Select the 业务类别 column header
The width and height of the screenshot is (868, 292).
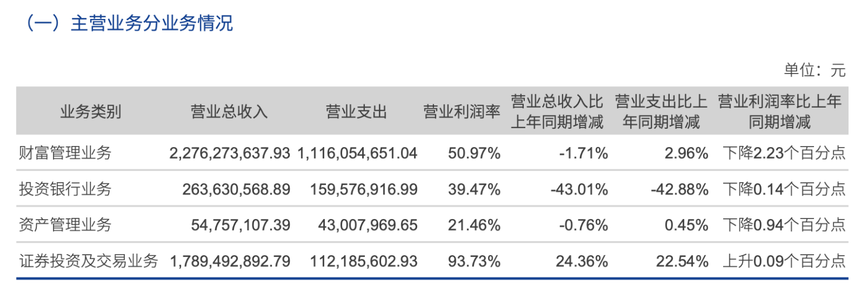[90, 113]
